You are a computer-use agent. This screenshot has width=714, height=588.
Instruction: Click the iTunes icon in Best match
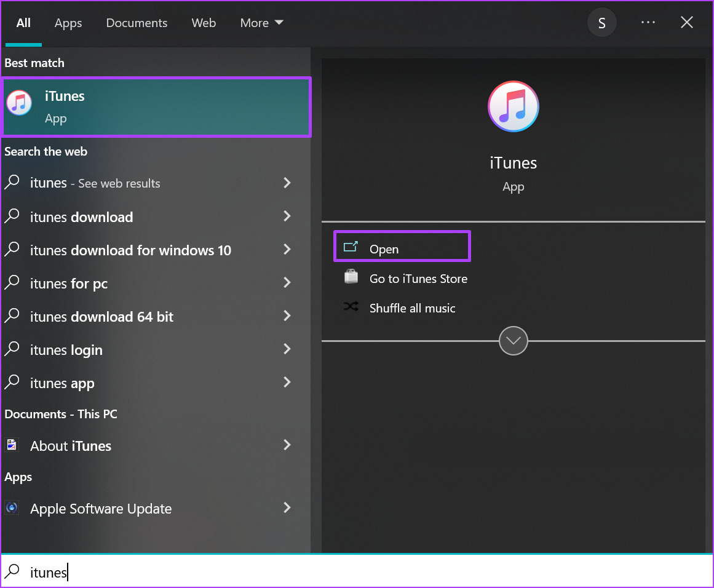tap(20, 103)
